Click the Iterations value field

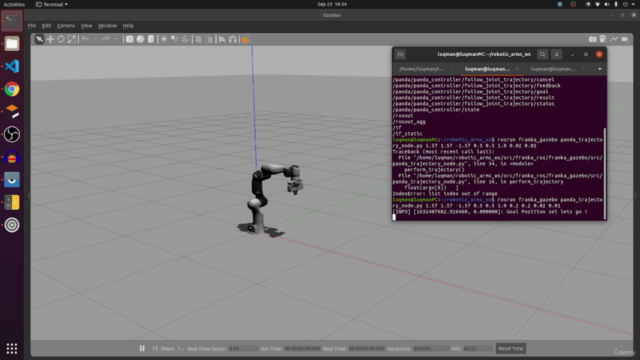[431, 349]
